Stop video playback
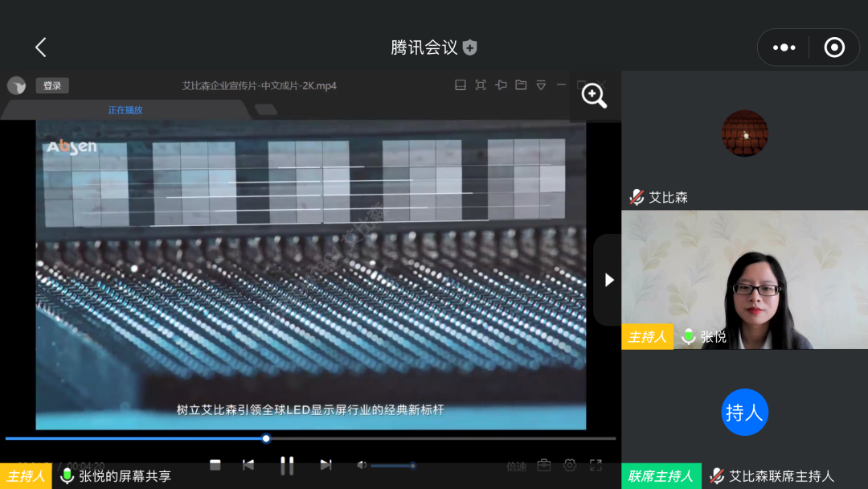The width and height of the screenshot is (868, 489). [215, 465]
